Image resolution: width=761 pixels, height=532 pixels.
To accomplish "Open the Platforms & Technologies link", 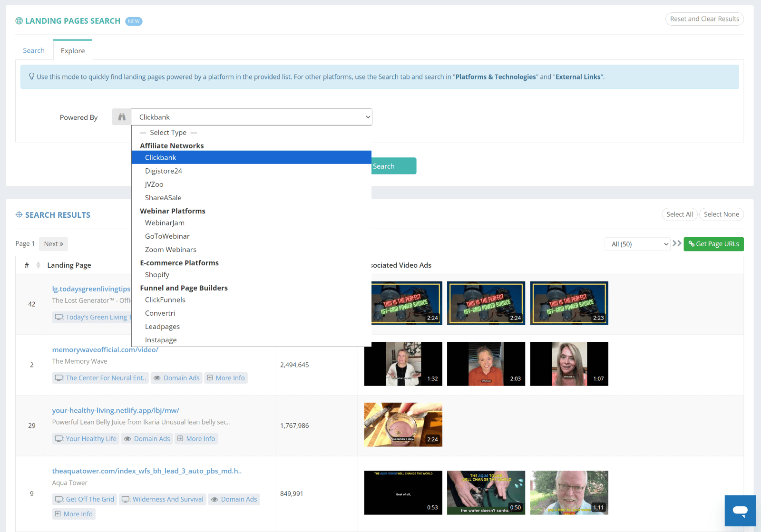I will point(496,77).
